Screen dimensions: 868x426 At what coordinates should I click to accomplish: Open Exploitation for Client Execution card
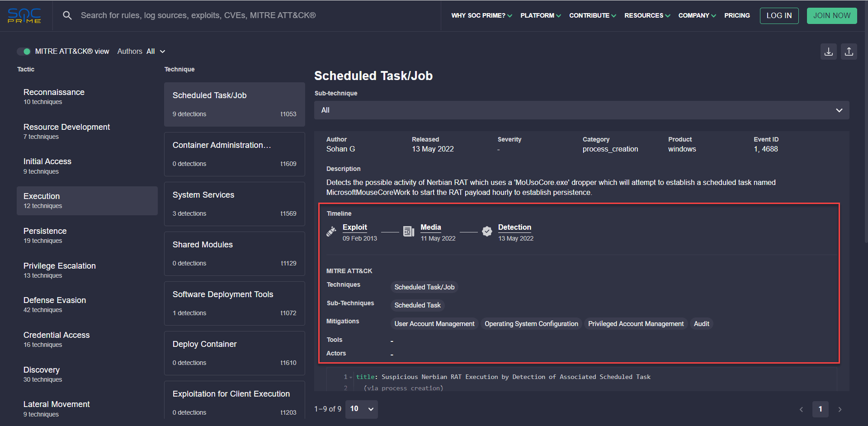point(235,400)
